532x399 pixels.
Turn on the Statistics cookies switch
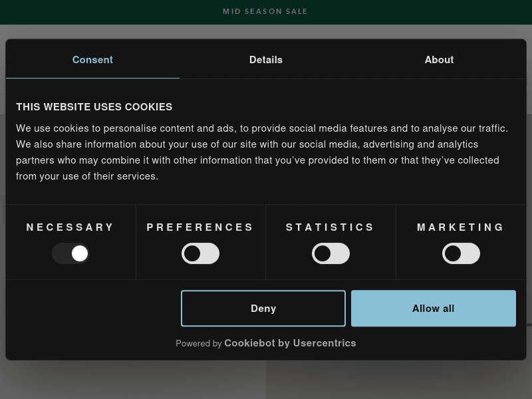[x=331, y=253]
